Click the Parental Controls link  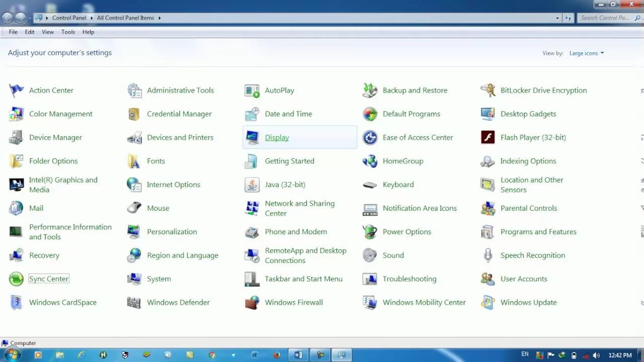pyautogui.click(x=529, y=208)
